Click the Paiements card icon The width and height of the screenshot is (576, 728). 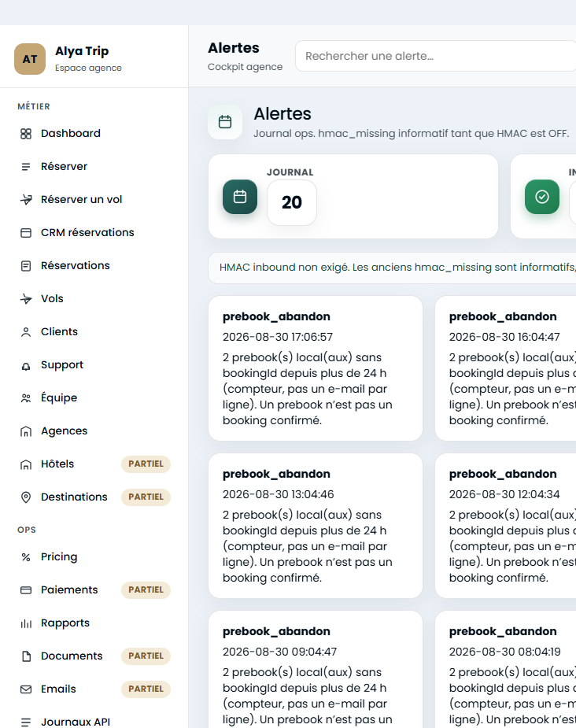pos(26,590)
